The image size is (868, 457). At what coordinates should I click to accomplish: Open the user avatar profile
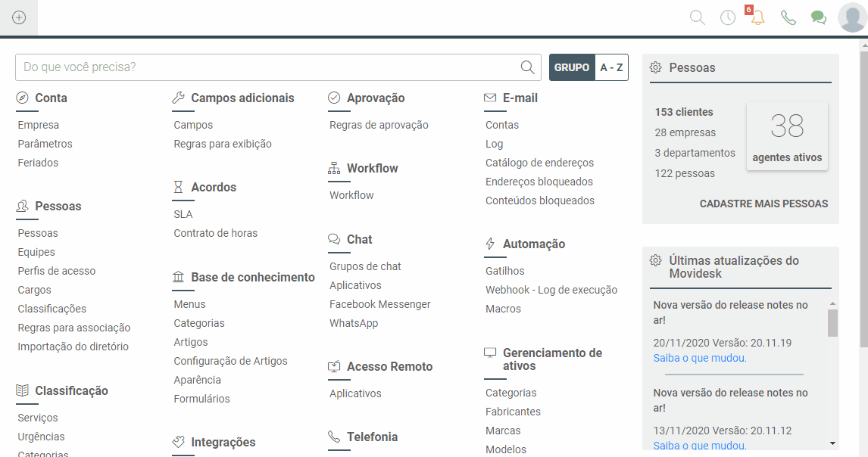[x=853, y=17]
